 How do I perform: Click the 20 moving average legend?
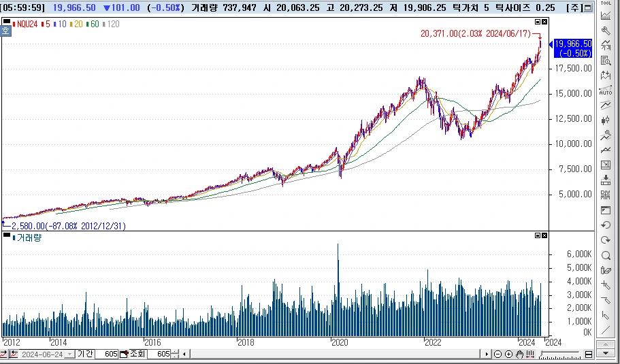click(76, 24)
